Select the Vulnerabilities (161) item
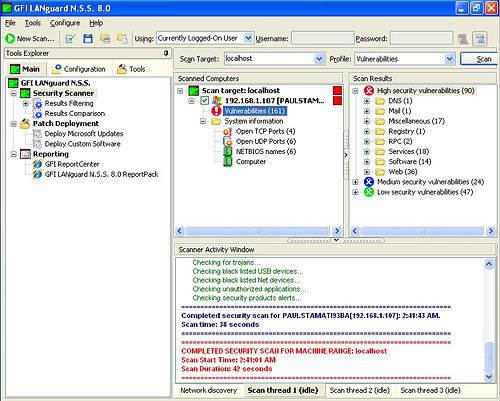Screen dimensions: 500x401 255,111
